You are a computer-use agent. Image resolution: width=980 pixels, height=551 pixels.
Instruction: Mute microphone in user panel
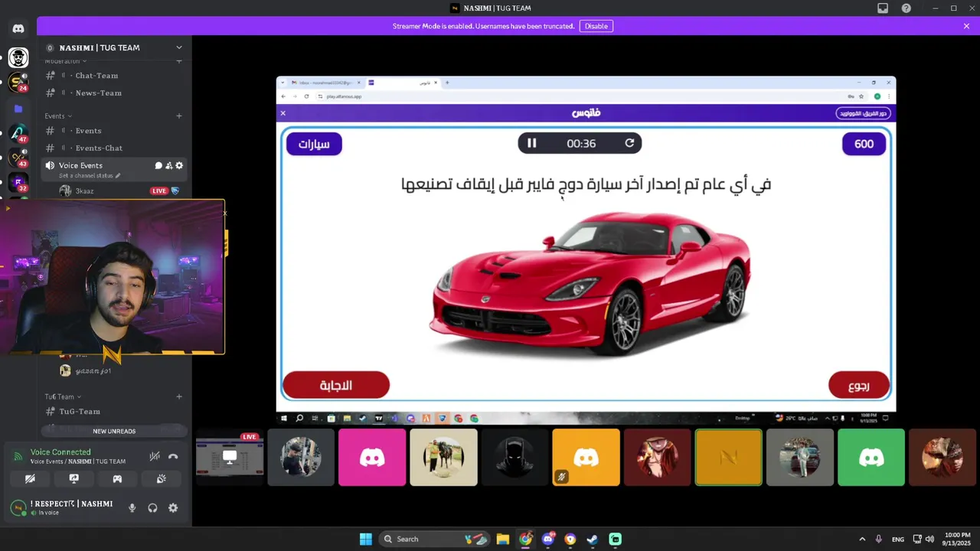(132, 507)
